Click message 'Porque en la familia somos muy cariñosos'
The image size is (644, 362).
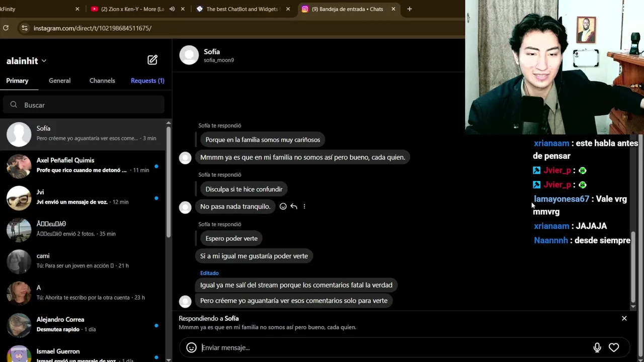click(263, 140)
